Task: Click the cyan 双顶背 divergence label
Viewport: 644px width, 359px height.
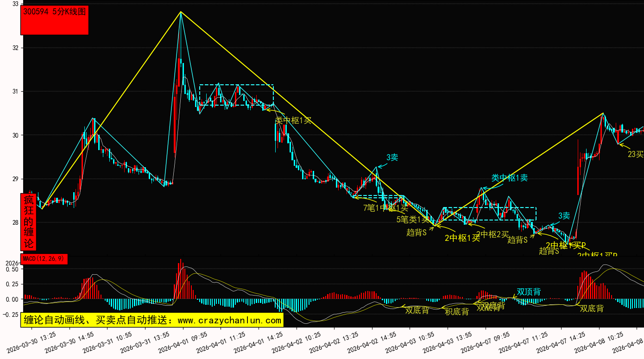Action: coord(529,292)
